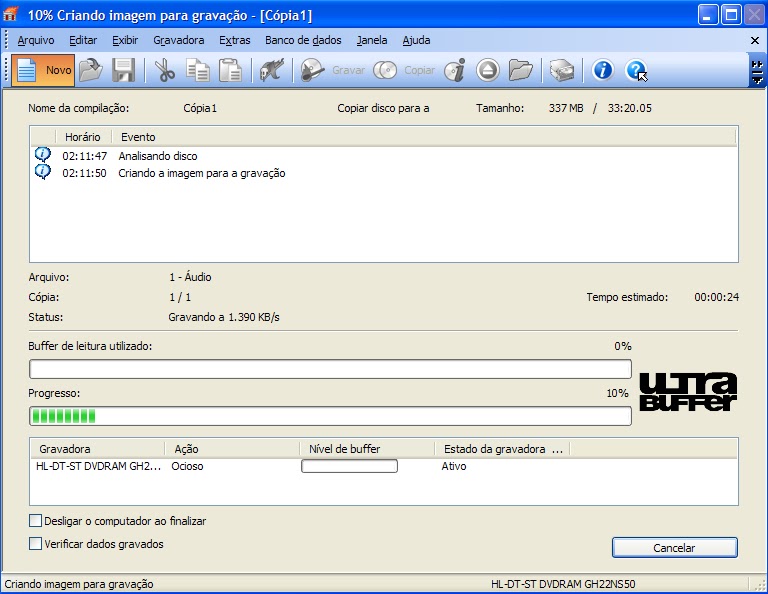Click the Horário column header
The width and height of the screenshot is (768, 594).
point(83,137)
